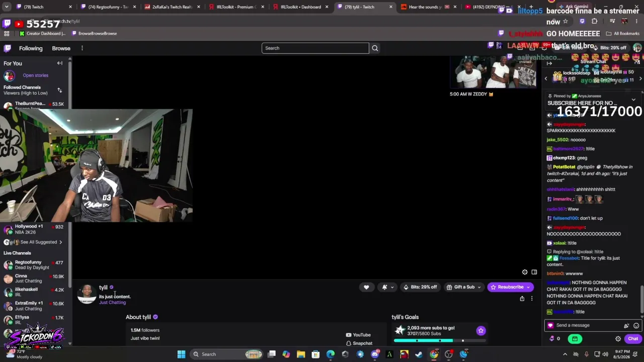Sort followed channels by viewers

pos(59,90)
